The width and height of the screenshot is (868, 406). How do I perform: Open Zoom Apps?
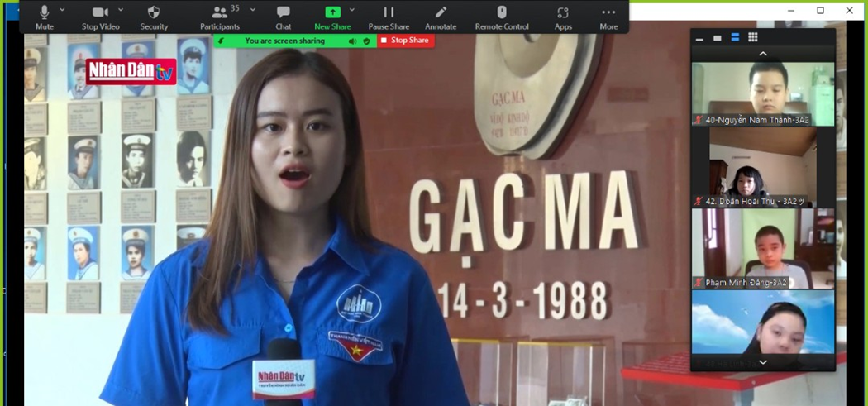click(x=563, y=17)
